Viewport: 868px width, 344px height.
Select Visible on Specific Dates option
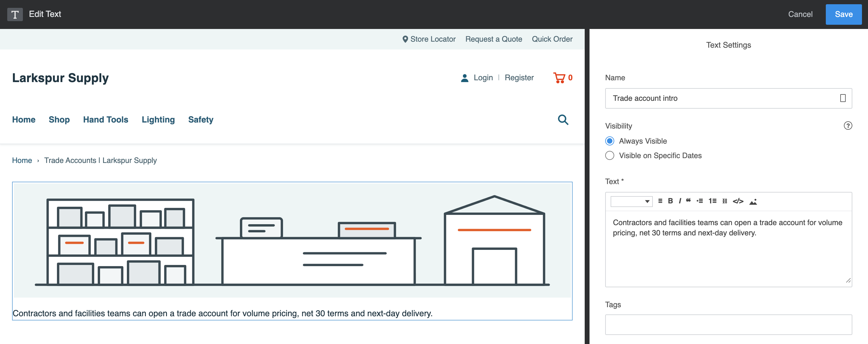[609, 155]
